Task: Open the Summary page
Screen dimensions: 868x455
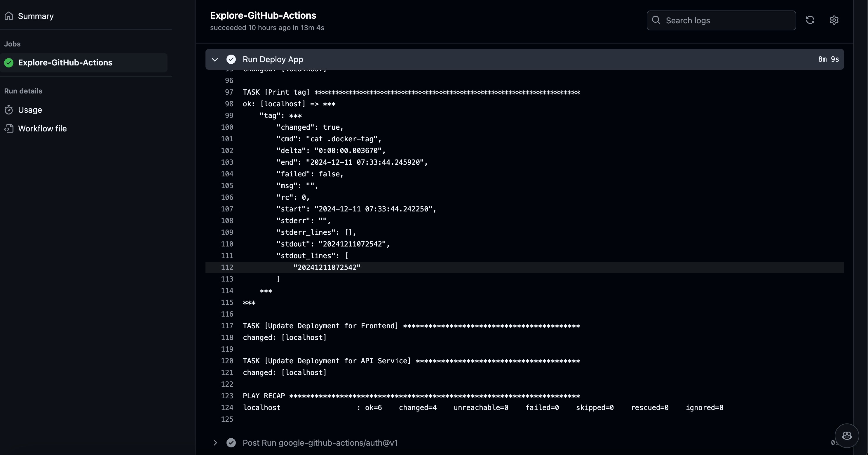Action: [35, 16]
